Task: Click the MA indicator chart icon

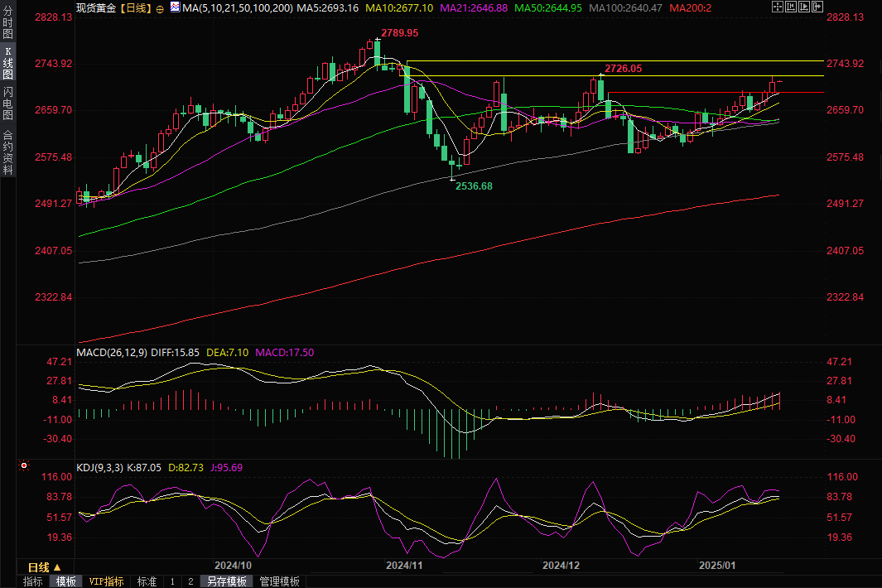Action: (173, 7)
